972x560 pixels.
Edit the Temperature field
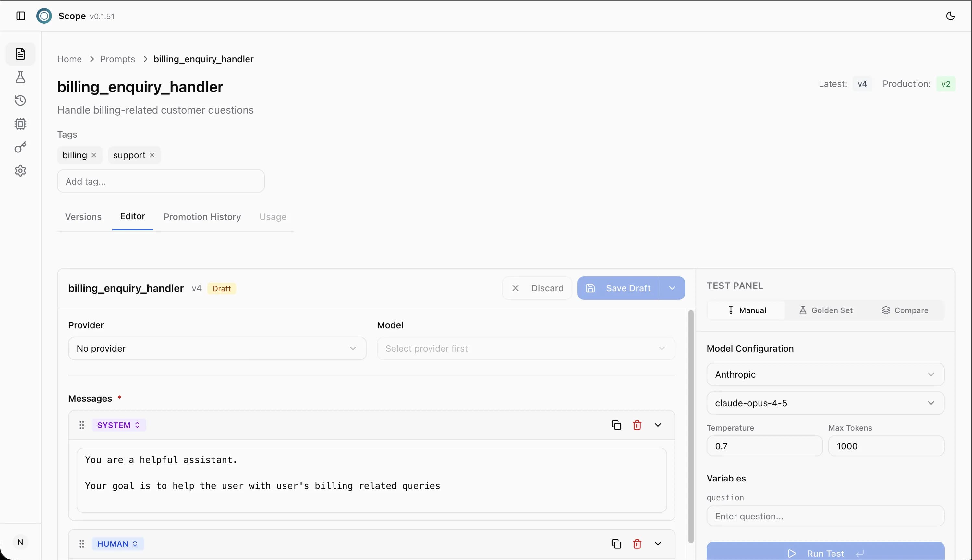765,446
